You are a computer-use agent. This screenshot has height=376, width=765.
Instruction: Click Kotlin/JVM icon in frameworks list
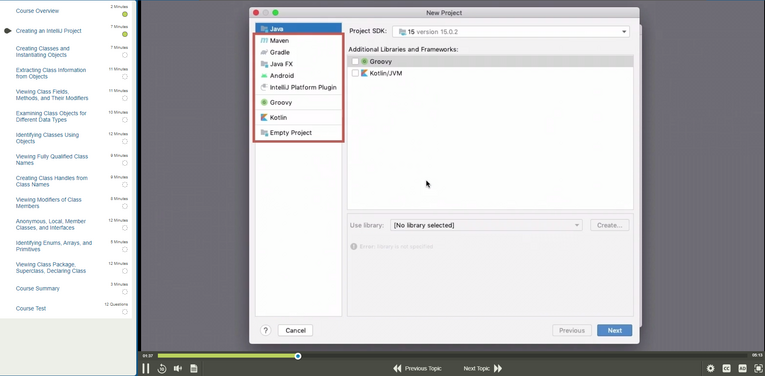point(364,73)
